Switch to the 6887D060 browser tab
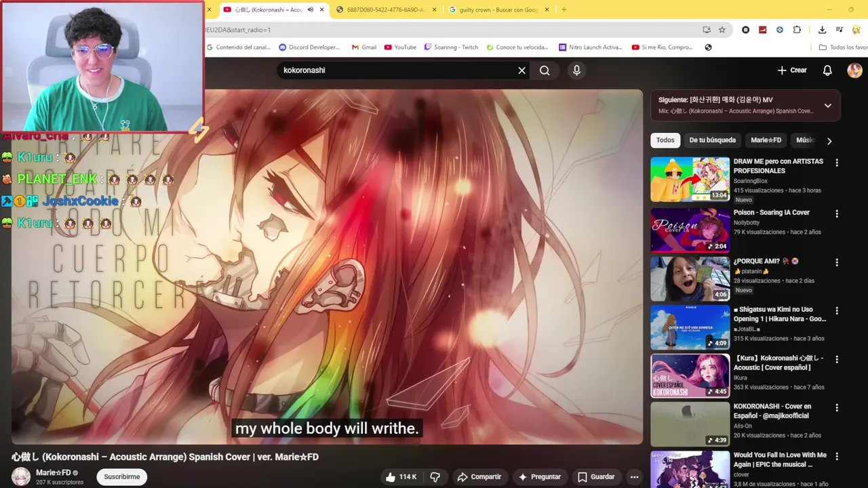 pyautogui.click(x=385, y=9)
